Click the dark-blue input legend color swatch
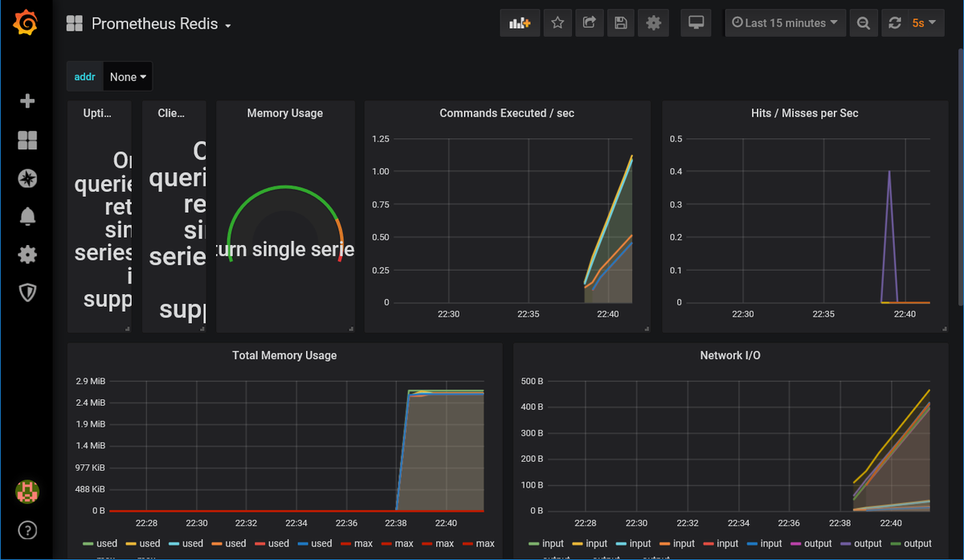 click(x=752, y=544)
